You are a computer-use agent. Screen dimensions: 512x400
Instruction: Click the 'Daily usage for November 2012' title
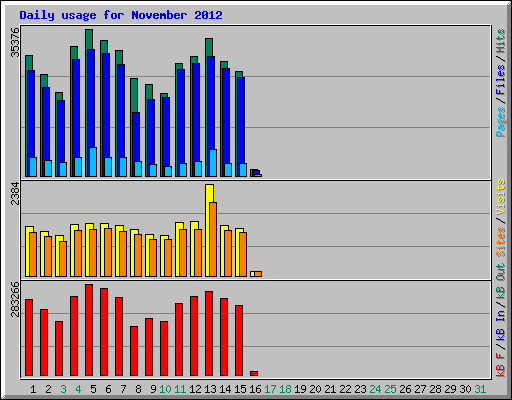121,15
